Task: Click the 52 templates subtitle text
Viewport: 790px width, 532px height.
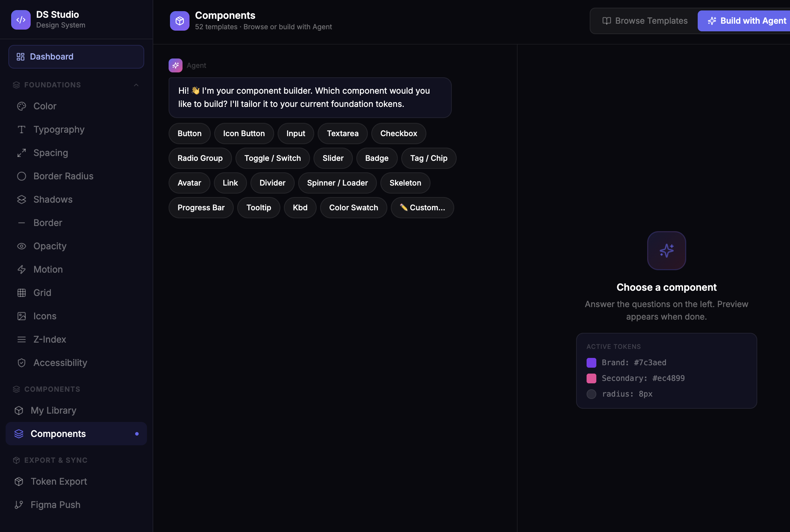Action: pos(263,27)
